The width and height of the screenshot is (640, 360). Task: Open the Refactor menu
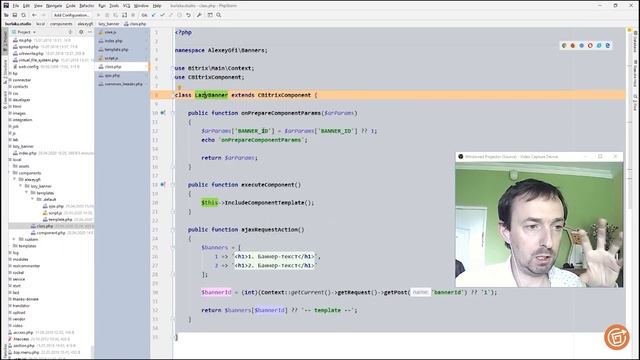87,6
